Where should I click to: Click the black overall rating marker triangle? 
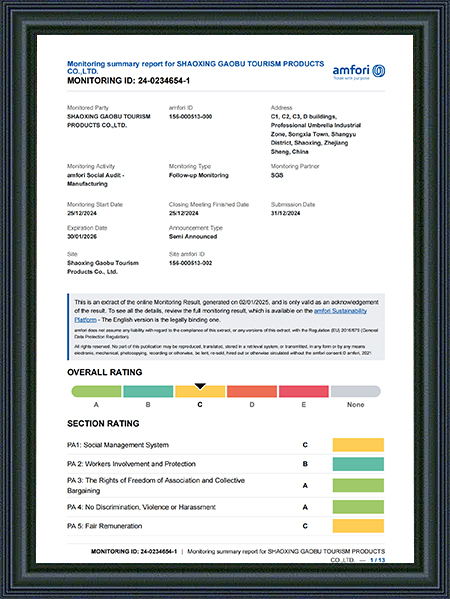tap(200, 386)
